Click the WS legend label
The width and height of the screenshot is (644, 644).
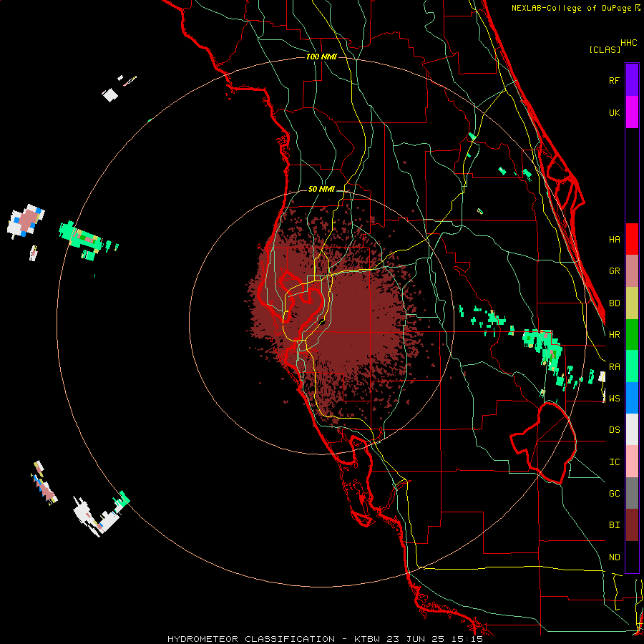click(x=615, y=398)
